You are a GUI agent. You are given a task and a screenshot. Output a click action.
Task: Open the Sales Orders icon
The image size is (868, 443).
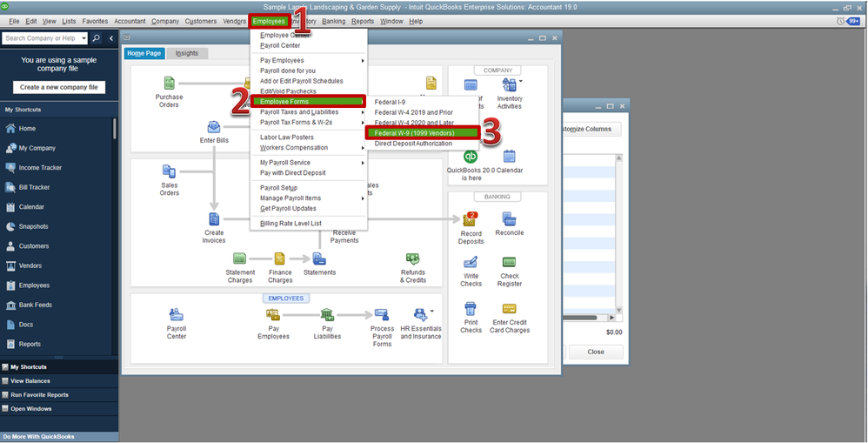click(169, 171)
